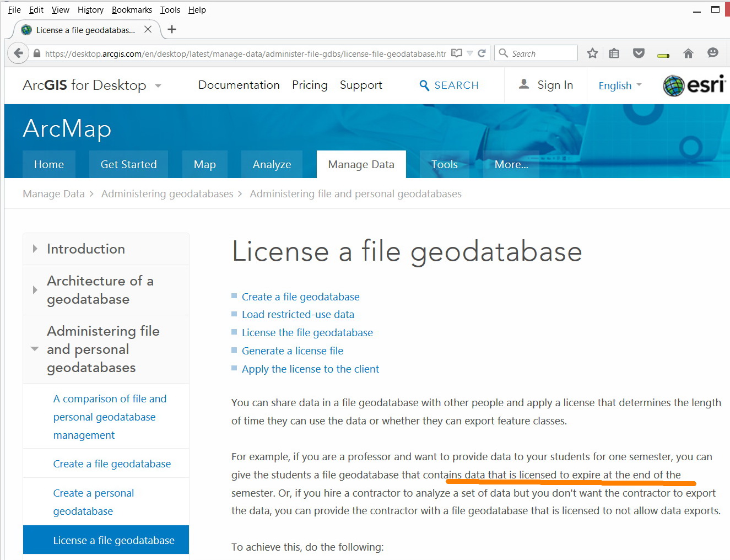This screenshot has height=560, width=730.
Task: Click the Sign In link
Action: click(555, 85)
